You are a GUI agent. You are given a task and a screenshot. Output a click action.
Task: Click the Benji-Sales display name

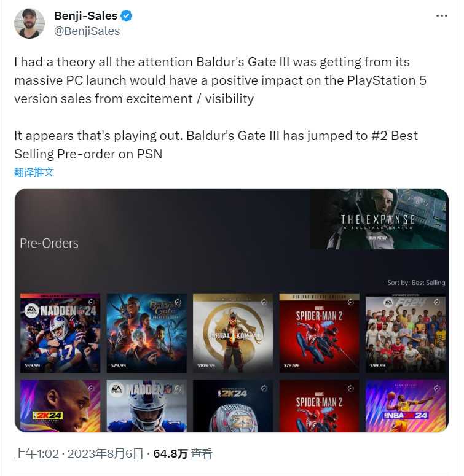point(85,16)
